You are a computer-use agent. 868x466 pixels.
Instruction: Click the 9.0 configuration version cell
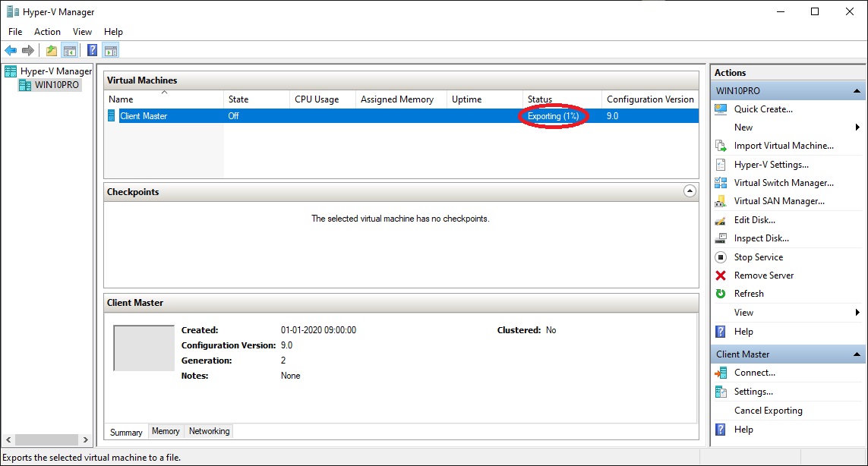tap(612, 115)
